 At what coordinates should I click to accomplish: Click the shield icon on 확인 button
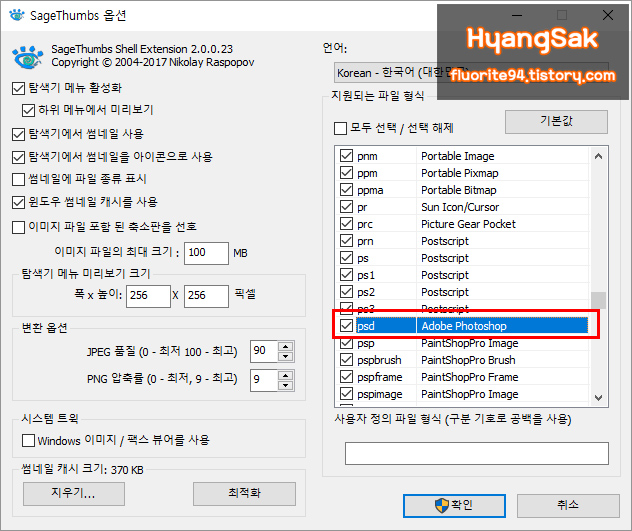click(x=441, y=505)
